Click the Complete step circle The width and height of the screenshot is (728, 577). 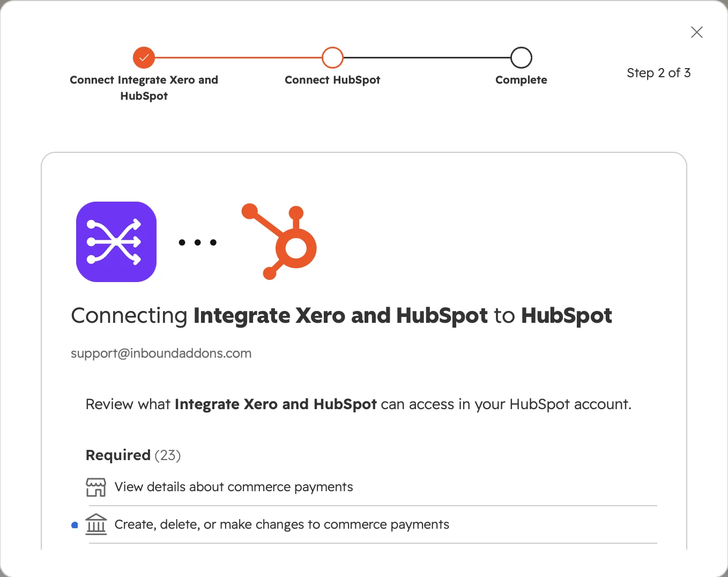pyautogui.click(x=521, y=58)
